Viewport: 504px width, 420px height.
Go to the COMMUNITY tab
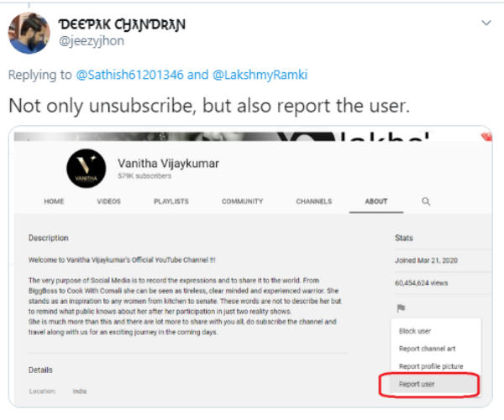coord(243,202)
